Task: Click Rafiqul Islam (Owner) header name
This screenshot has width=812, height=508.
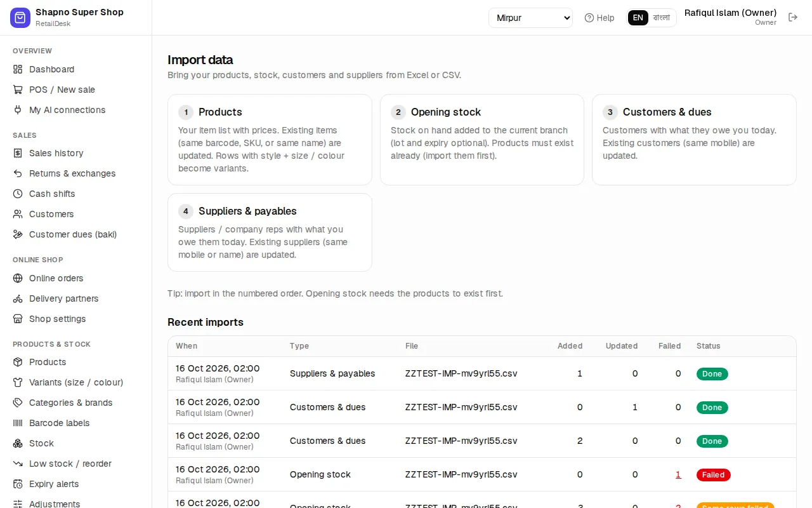Action: 730,13
